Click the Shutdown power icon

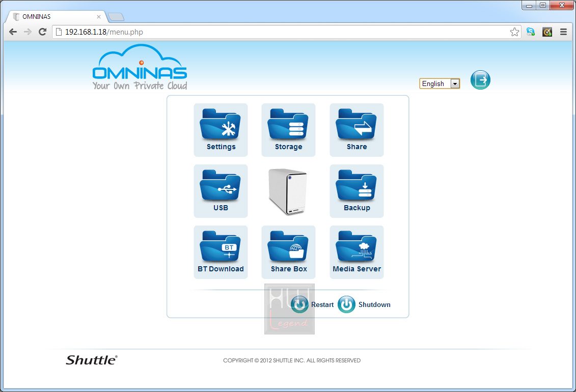coord(346,304)
